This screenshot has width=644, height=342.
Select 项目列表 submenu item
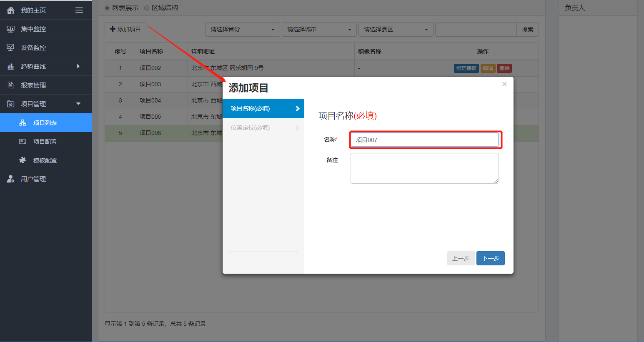tap(46, 122)
